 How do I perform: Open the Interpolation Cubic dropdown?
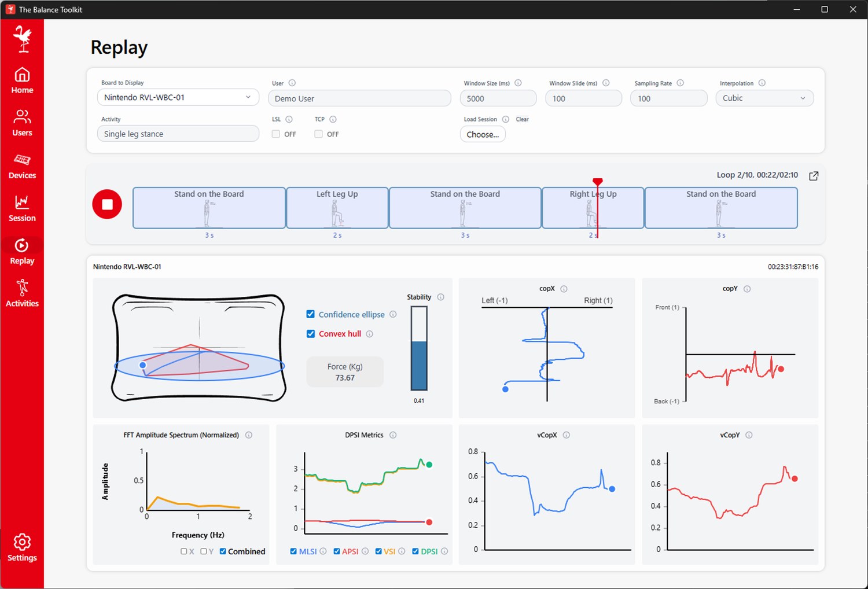(x=764, y=98)
